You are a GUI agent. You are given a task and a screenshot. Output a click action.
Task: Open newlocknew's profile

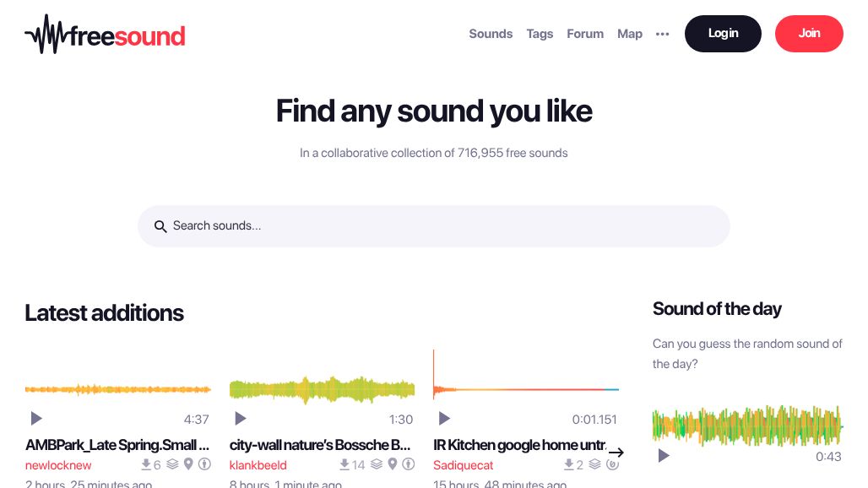(x=57, y=465)
